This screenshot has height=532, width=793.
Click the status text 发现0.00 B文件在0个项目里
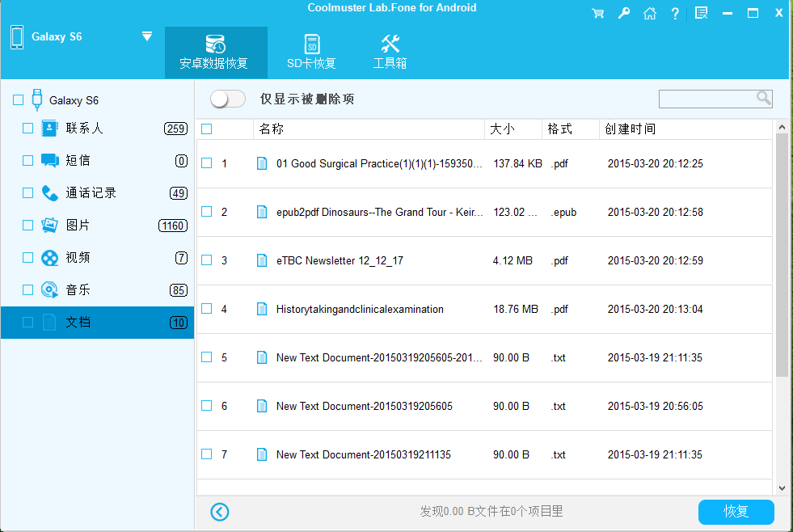[491, 511]
